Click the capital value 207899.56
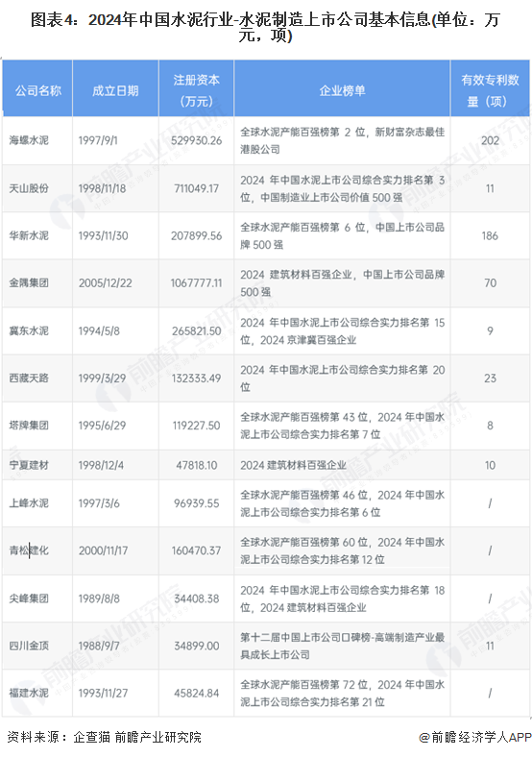 [x=196, y=235]
